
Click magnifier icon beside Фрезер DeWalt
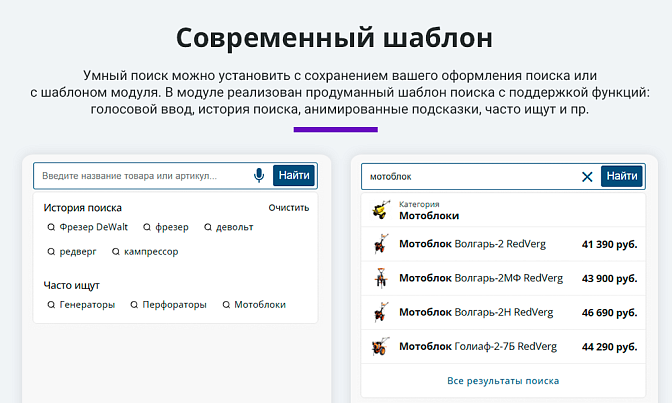tap(51, 227)
